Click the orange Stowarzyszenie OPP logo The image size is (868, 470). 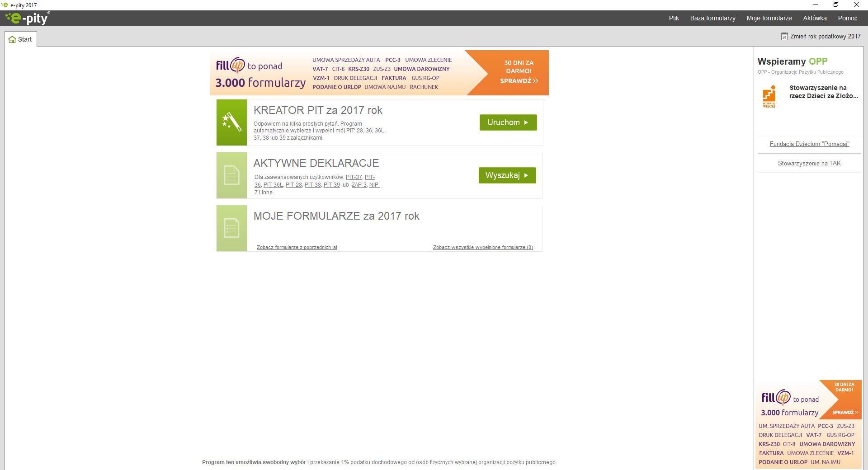[769, 96]
